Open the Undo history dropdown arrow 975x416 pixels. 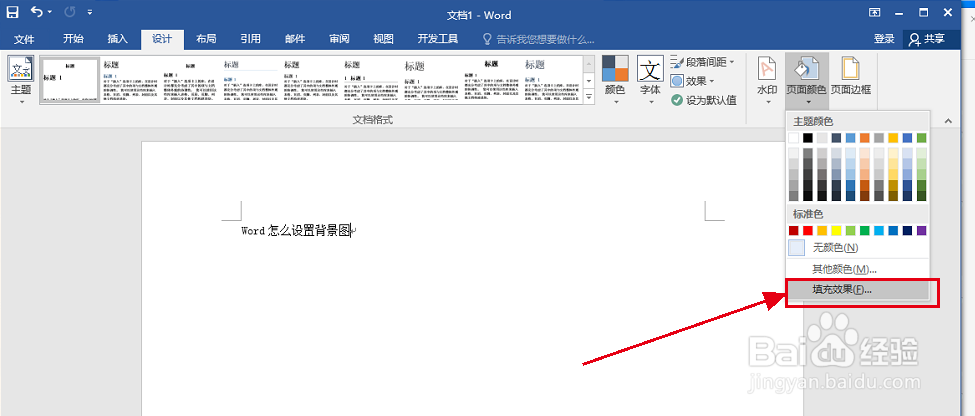[x=50, y=12]
